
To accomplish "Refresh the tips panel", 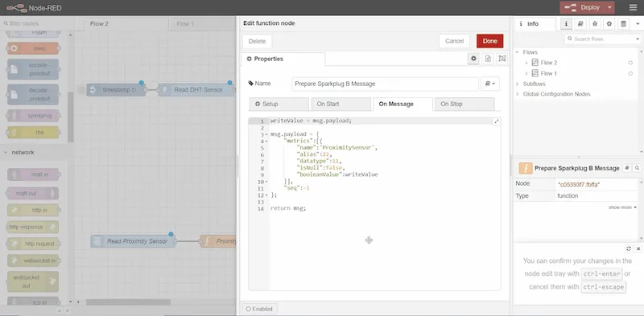I will coord(629,248).
